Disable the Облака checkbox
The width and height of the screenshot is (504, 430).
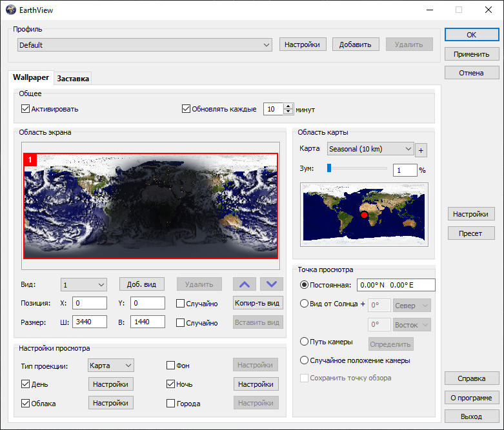point(26,404)
